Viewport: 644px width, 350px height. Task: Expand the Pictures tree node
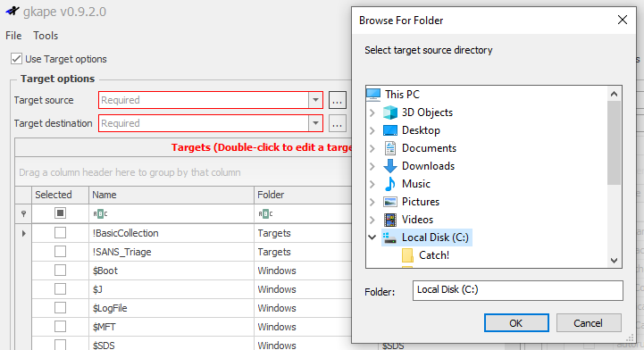(x=372, y=202)
